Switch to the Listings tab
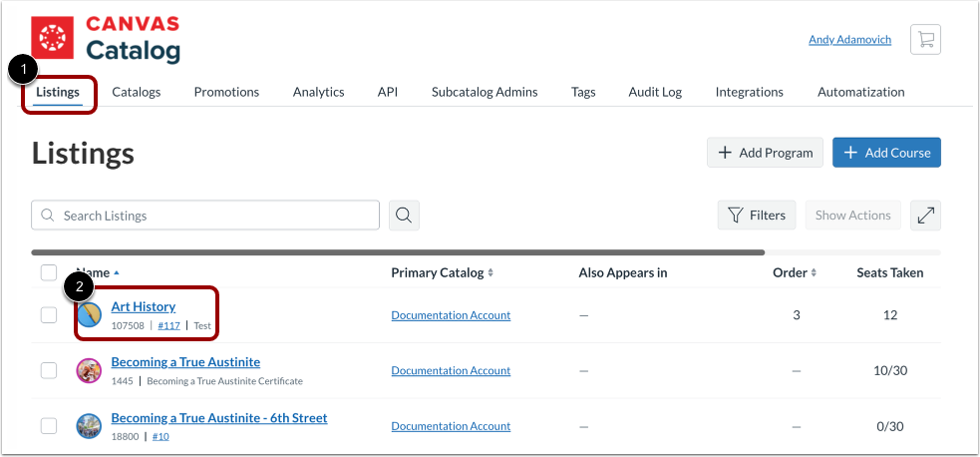Image resolution: width=980 pixels, height=457 pixels. tap(58, 92)
